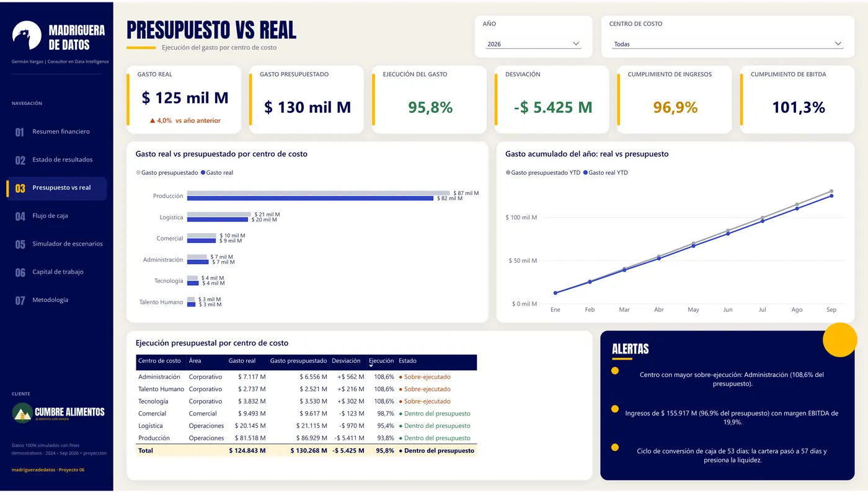Click the Gasto real YTD legend marker
Image resolution: width=868 pixels, height=493 pixels.
tap(585, 173)
